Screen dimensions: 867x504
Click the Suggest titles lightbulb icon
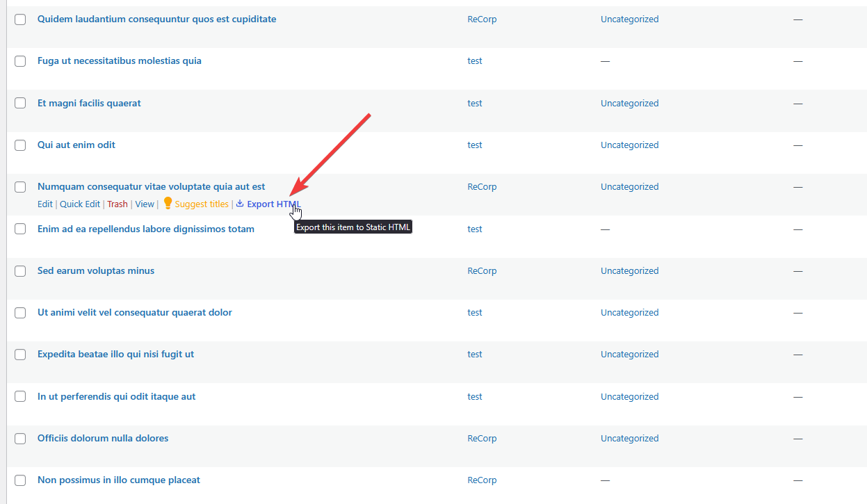click(x=168, y=204)
